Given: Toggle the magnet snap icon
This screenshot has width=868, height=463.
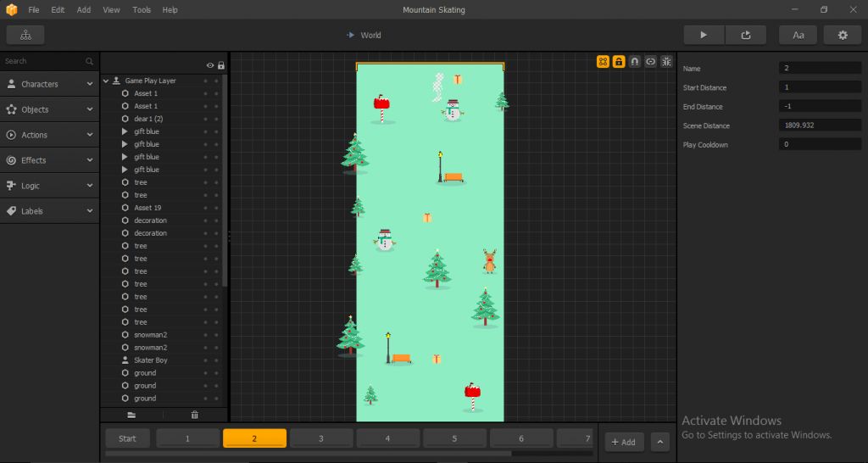Looking at the screenshot, I should 635,62.
